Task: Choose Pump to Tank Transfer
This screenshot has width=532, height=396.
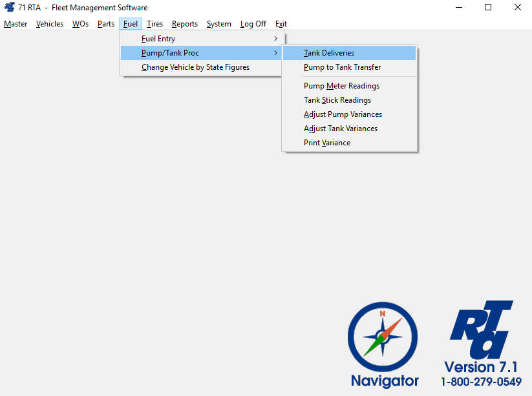Action: pyautogui.click(x=342, y=67)
